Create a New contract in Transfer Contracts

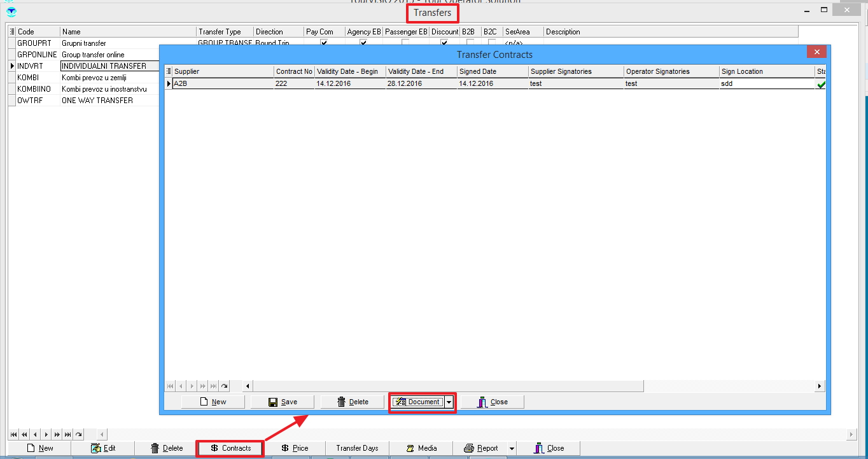pos(213,402)
